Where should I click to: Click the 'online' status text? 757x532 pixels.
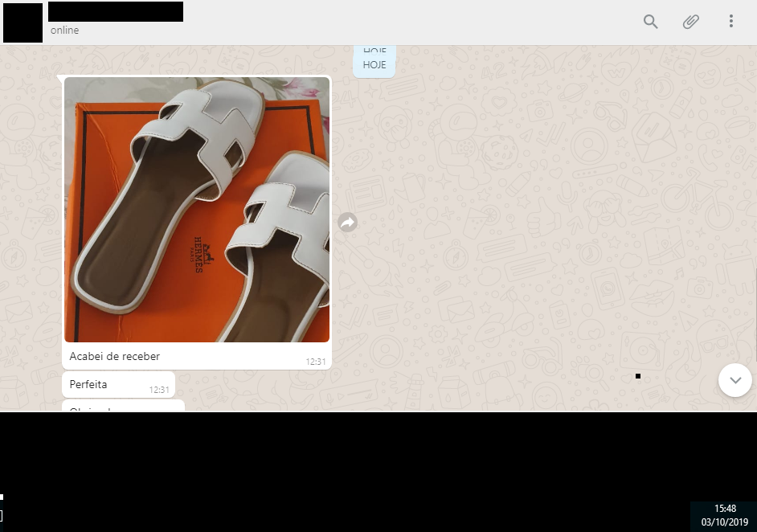[65, 30]
